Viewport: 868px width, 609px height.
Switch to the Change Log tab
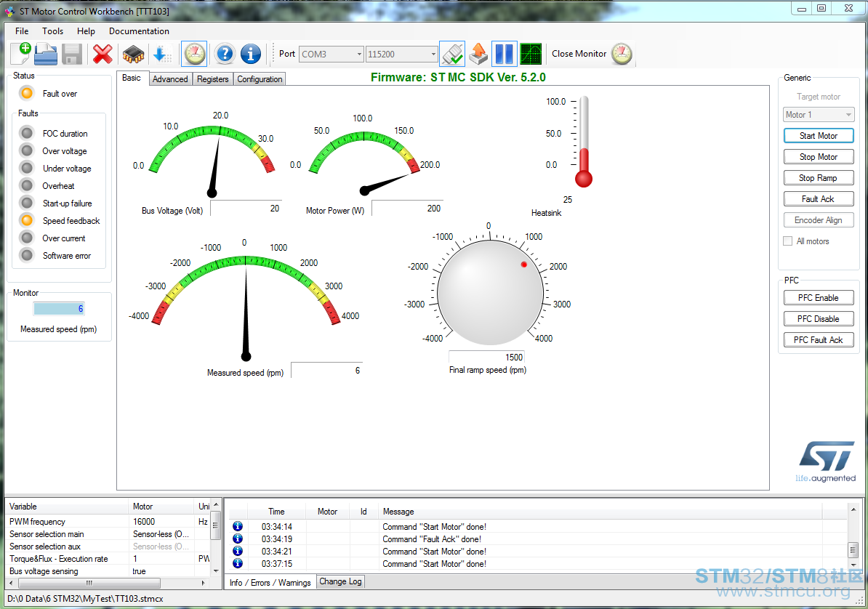coord(340,581)
